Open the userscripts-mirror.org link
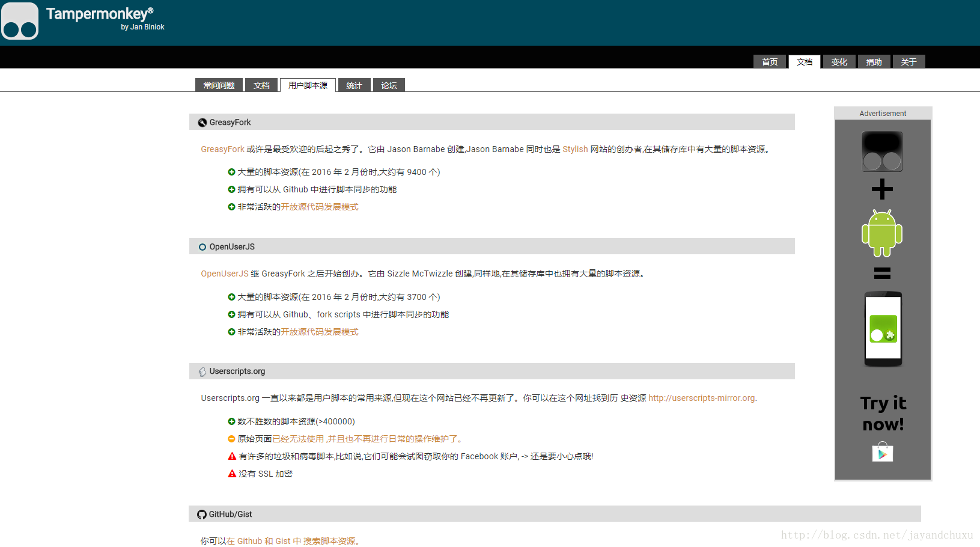This screenshot has height=547, width=980. [x=702, y=398]
